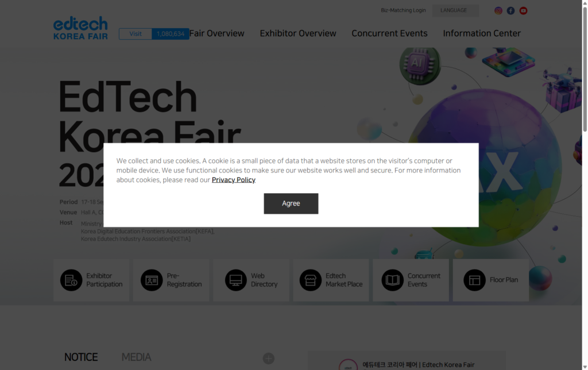Open the Information Center menu
588x370 pixels.
tap(482, 33)
